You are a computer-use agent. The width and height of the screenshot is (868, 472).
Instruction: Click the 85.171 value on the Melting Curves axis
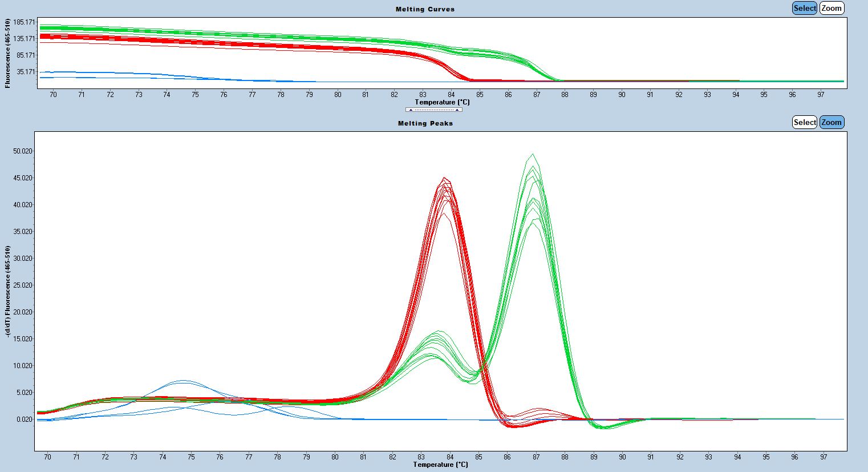pos(25,55)
